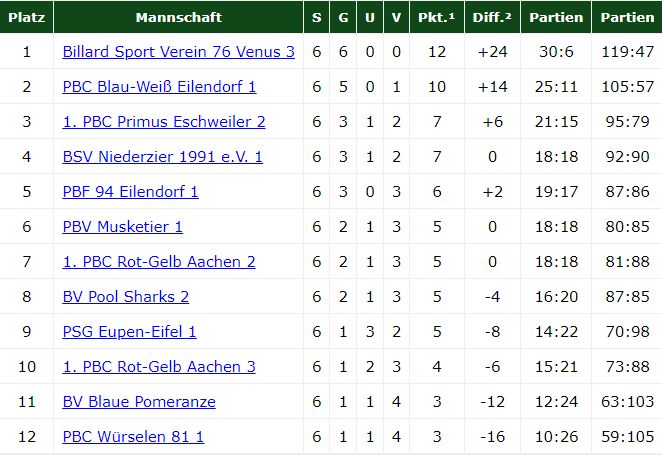Open PBF 94 Eilendorf 1 team

[x=130, y=192]
